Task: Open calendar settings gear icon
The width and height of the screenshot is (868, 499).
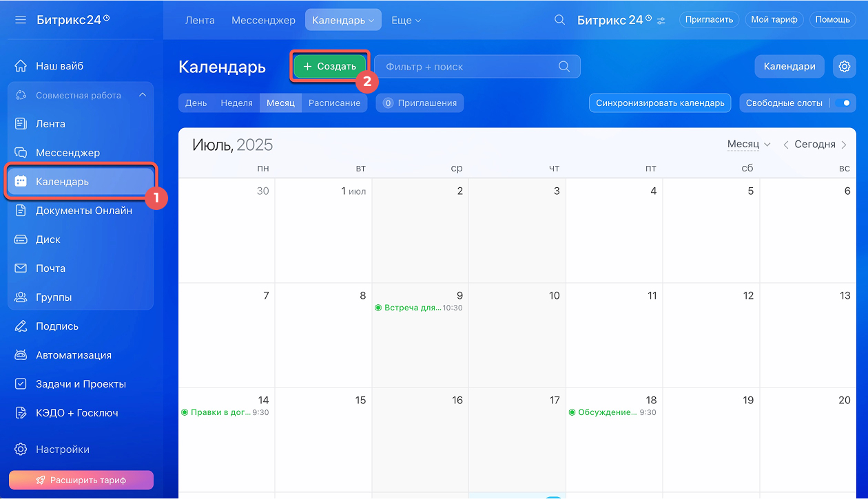Action: [x=845, y=67]
